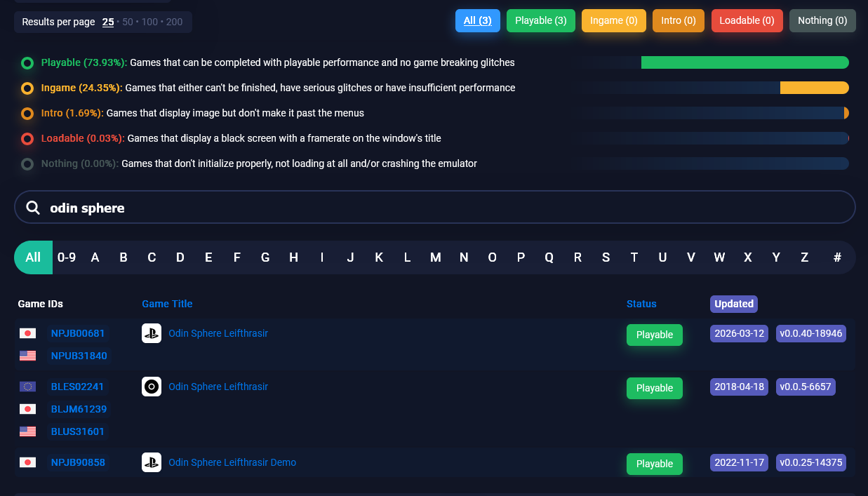The image size is (868, 496).
Task: Click the search field containing odin sphere
Action: (435, 207)
